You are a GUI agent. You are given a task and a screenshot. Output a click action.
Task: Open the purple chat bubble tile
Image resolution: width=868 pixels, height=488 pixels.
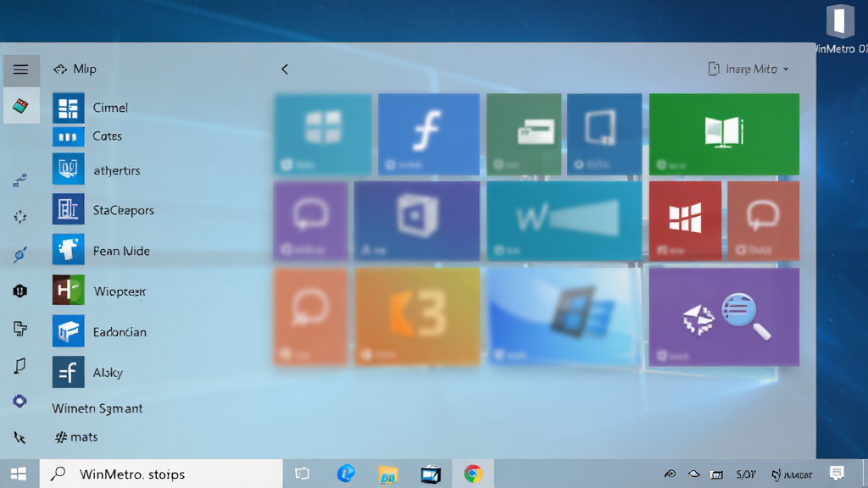tap(310, 221)
